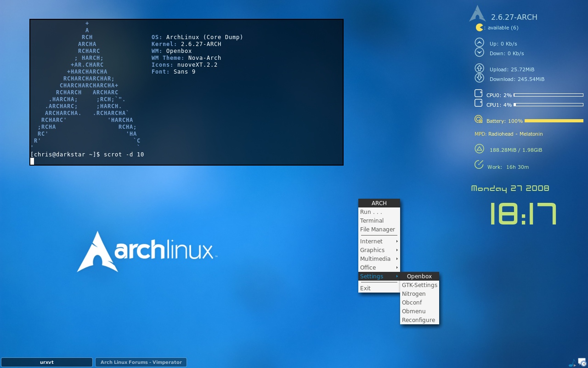Choose Obconf in the Openbox submenu
588x368 pixels.
coord(412,302)
